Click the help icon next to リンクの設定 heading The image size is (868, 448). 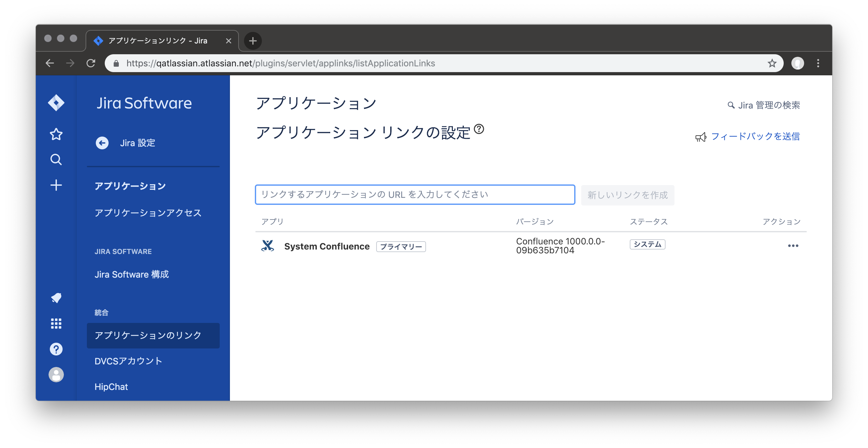[479, 129]
